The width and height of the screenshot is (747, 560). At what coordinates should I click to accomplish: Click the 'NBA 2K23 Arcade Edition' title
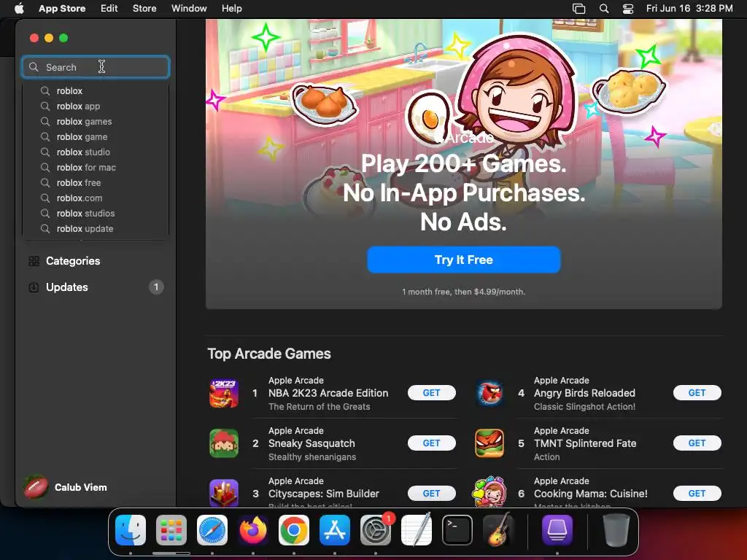coord(328,393)
